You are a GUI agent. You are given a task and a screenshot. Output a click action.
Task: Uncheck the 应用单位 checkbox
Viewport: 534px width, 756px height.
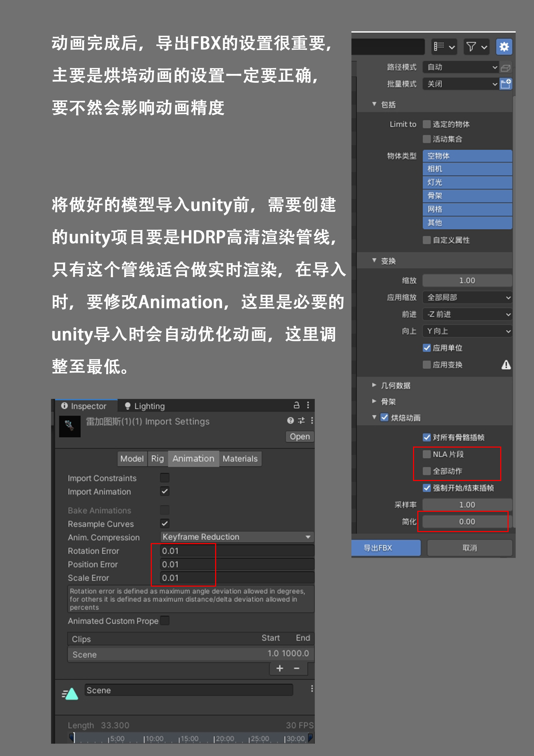tap(427, 348)
